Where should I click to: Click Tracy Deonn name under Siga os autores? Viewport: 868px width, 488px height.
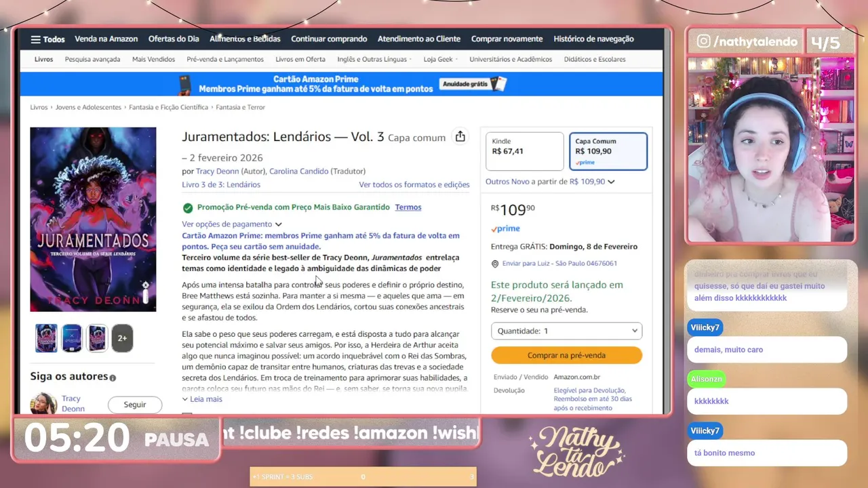[73, 404]
